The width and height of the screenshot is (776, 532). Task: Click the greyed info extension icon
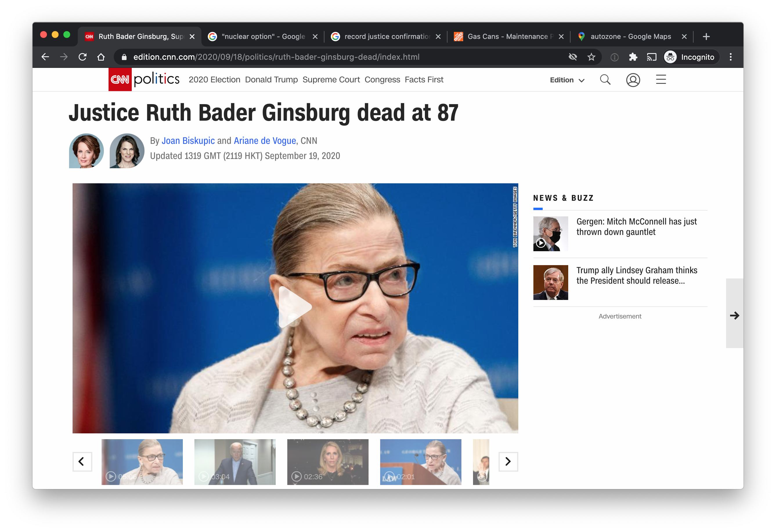pyautogui.click(x=614, y=57)
